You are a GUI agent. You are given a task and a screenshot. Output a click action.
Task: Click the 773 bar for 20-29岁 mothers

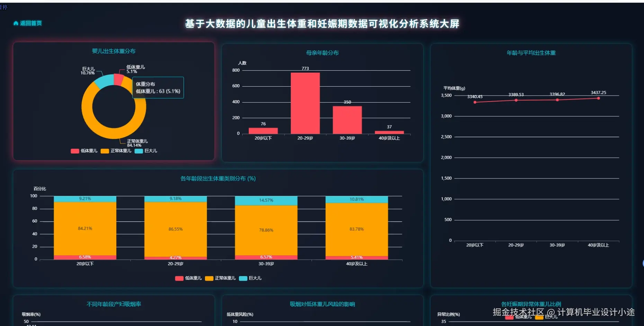tap(305, 103)
